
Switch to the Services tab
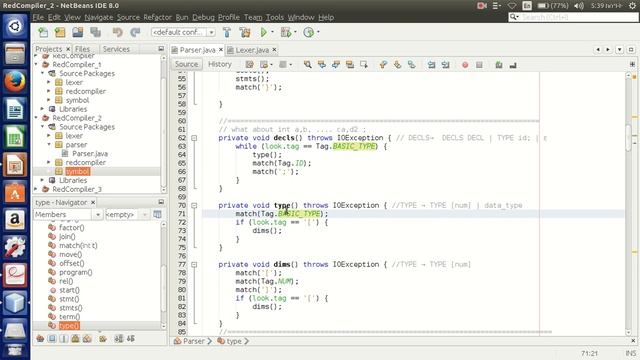coord(116,49)
